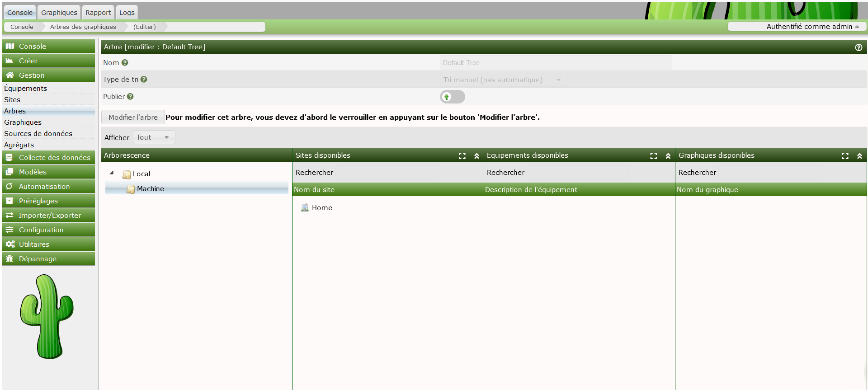Open the Afficher dropdown

(x=153, y=137)
